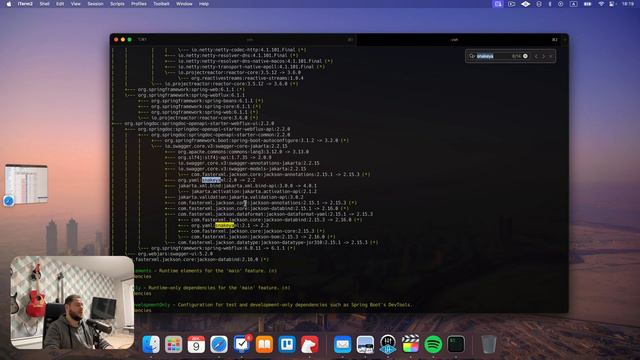Click the org.webjars:swagger-ui:5.2.0 line
The image size is (640, 360).
point(175,254)
